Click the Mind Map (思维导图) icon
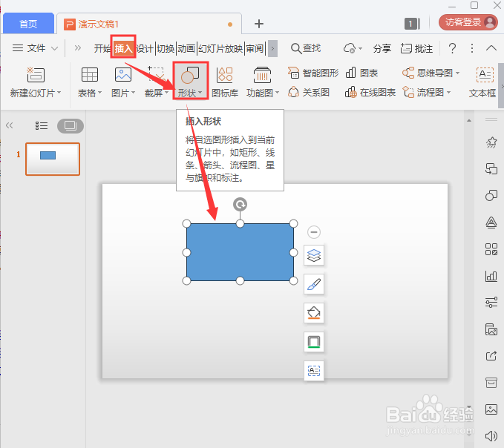 (x=408, y=73)
